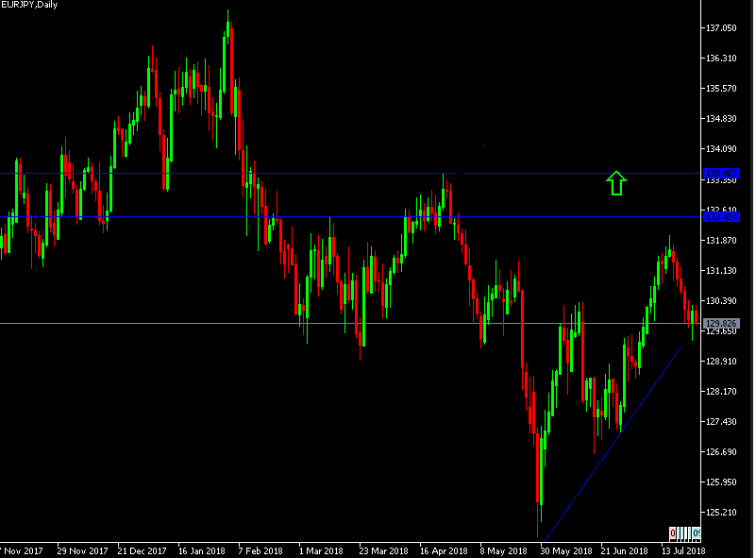756x558 pixels.
Task: Select the tallest green candle in late May
Action: tap(541, 467)
